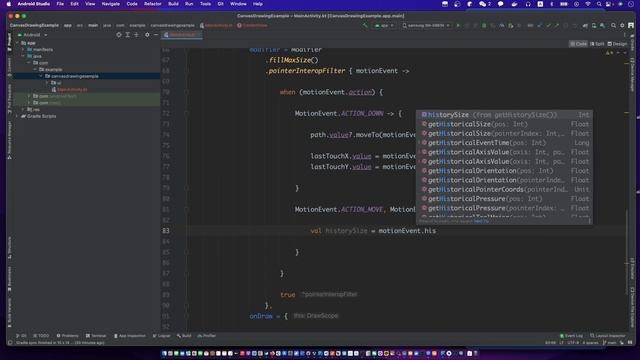
Task: Click the select opened file target icon
Action: (119, 35)
